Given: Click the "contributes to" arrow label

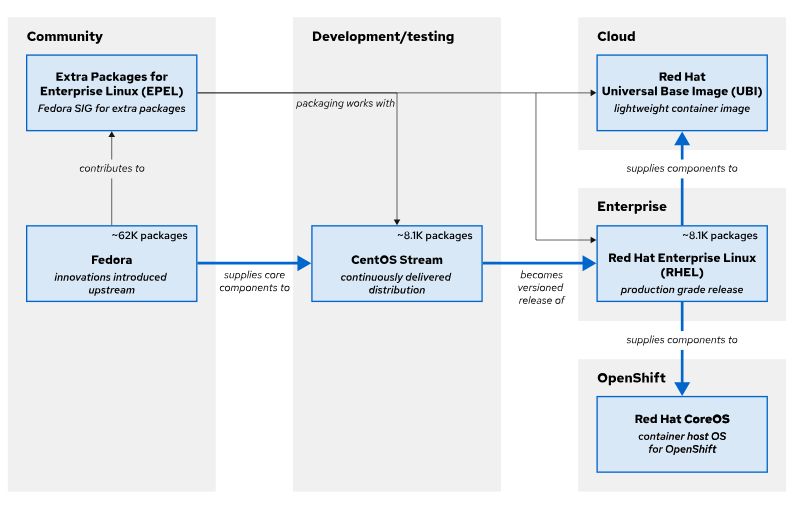Looking at the screenshot, I should (112, 169).
